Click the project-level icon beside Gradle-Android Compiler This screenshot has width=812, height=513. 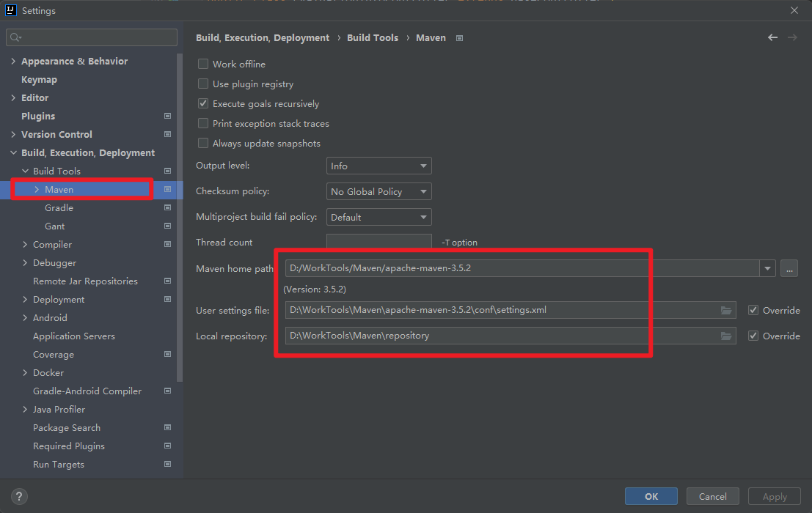pos(167,391)
